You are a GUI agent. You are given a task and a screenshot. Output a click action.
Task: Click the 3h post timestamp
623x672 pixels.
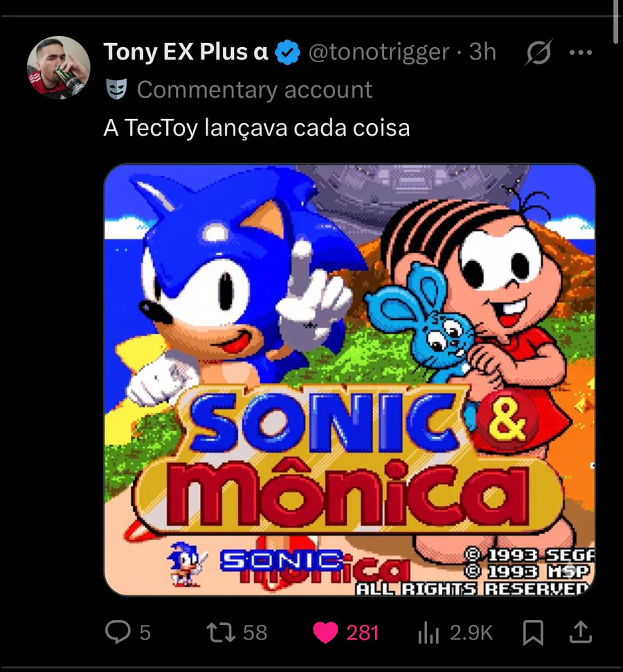point(482,52)
